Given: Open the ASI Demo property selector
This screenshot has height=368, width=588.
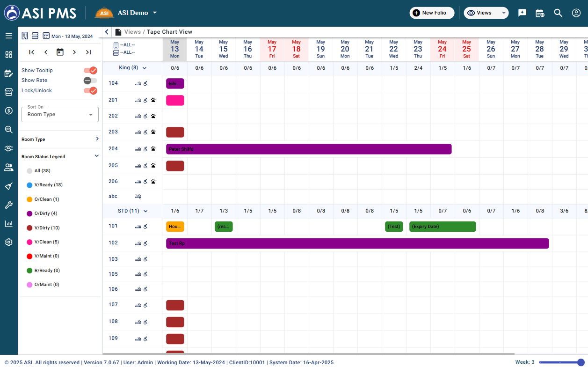Looking at the screenshot, I should pos(126,13).
